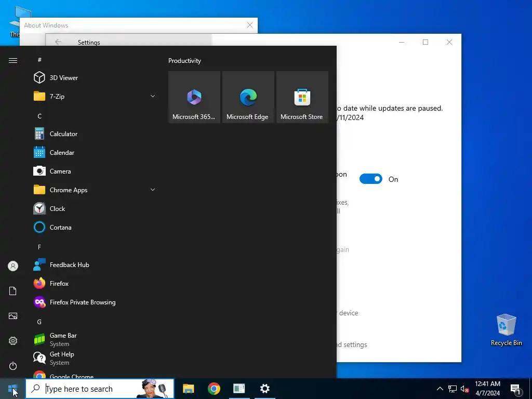The width and height of the screenshot is (532, 399).
Task: Open the notification center icon
Action: [516, 389]
